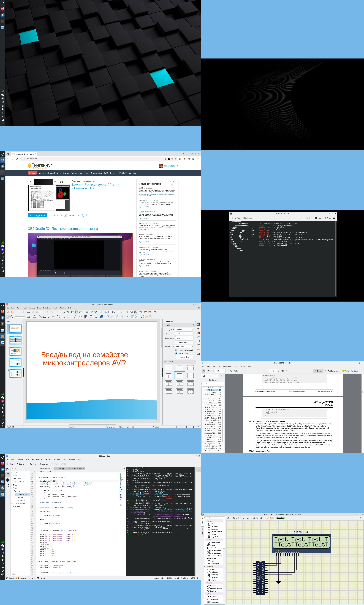Open the slide Format dropdown showing Screen 4:3
Image resolution: width=364 pixels, height=605 pixels.
(184, 330)
